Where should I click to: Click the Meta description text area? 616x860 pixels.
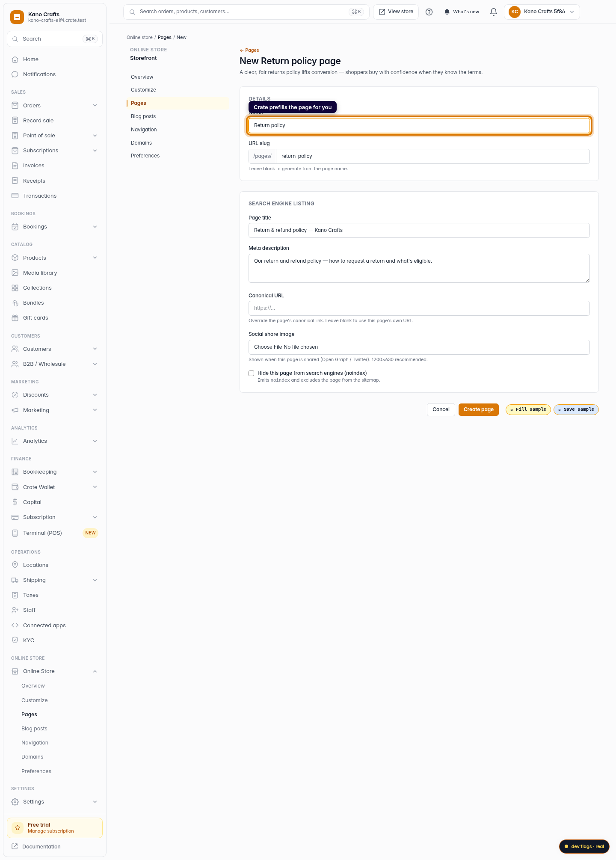[x=419, y=268]
